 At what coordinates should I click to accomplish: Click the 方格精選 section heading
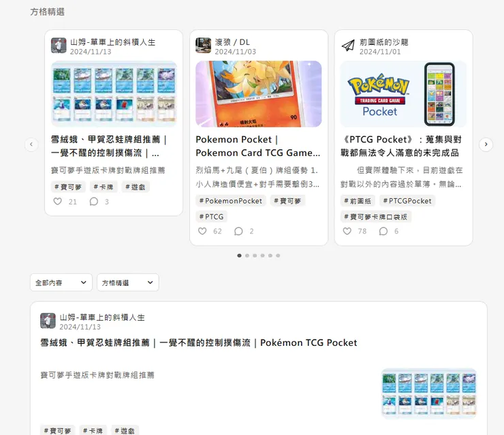(48, 12)
